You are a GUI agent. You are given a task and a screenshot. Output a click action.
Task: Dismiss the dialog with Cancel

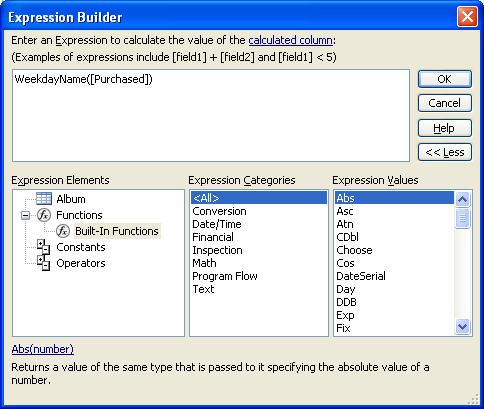pos(445,103)
